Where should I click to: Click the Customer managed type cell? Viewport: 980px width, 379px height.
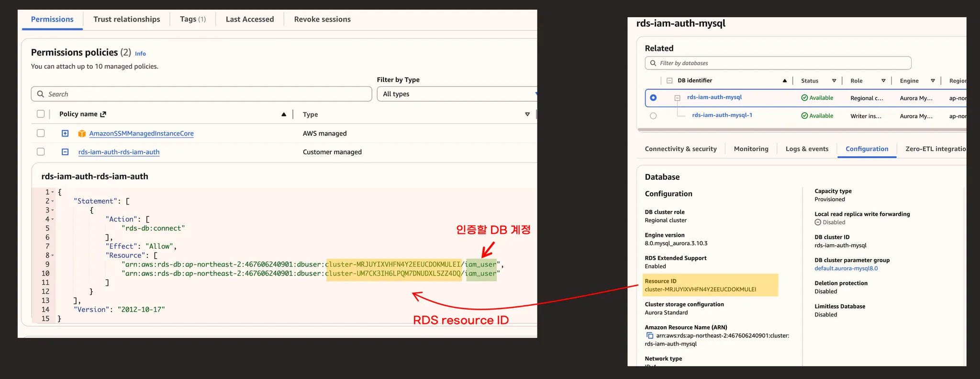click(332, 152)
